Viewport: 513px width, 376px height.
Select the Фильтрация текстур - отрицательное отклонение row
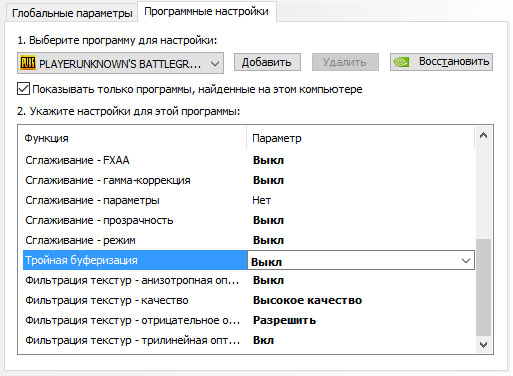(x=249, y=320)
